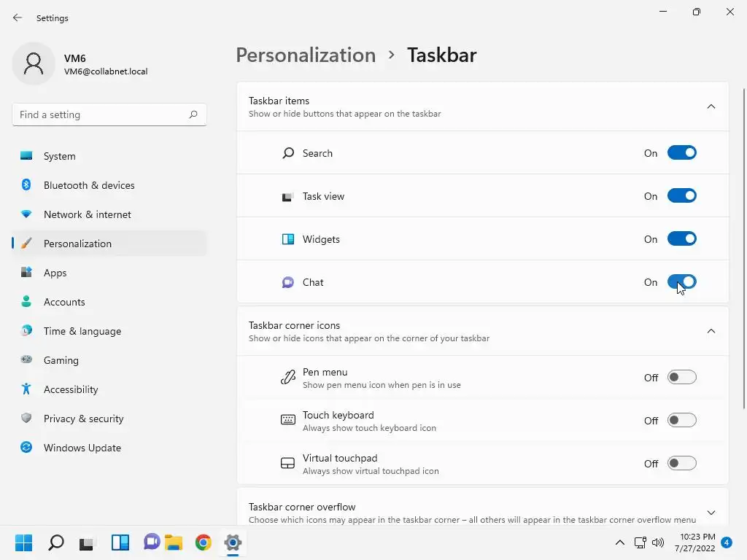This screenshot has width=747, height=560.
Task: Click the Accounts person icon in sidebar
Action: 26,301
